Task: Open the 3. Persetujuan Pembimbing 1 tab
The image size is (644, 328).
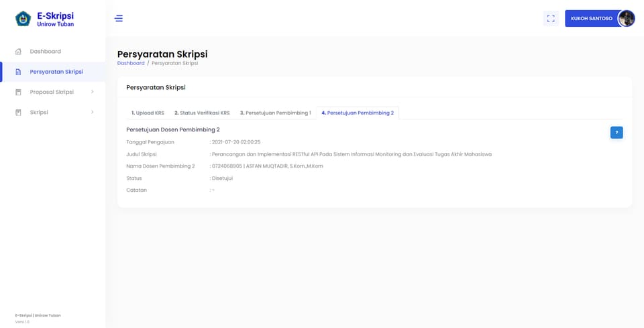Action: pos(276,113)
